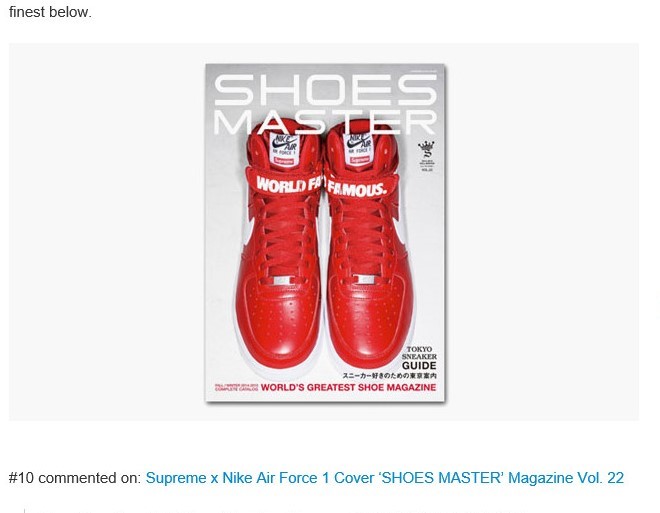Image resolution: width=660 pixels, height=513 pixels.
Task: Click the SHOES MASTER magazine cover image
Action: [325, 233]
